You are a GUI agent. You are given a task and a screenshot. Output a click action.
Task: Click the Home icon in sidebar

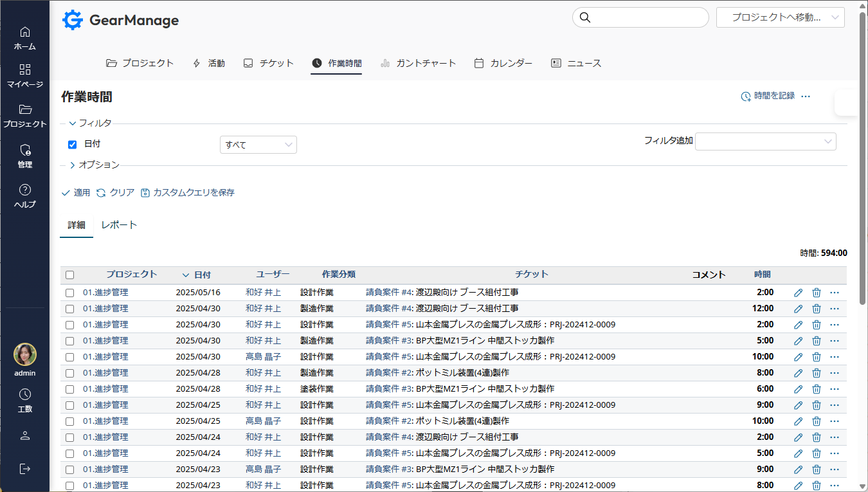point(24,32)
